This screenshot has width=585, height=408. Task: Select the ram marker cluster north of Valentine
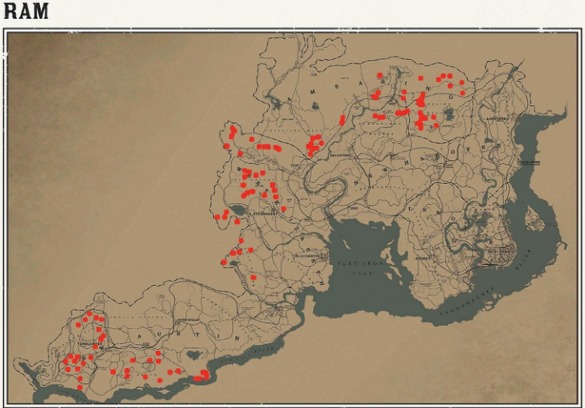pyautogui.click(x=314, y=145)
